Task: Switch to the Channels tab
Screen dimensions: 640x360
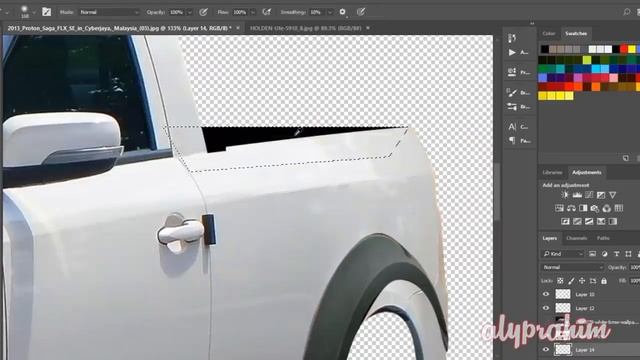Action: (x=576, y=238)
